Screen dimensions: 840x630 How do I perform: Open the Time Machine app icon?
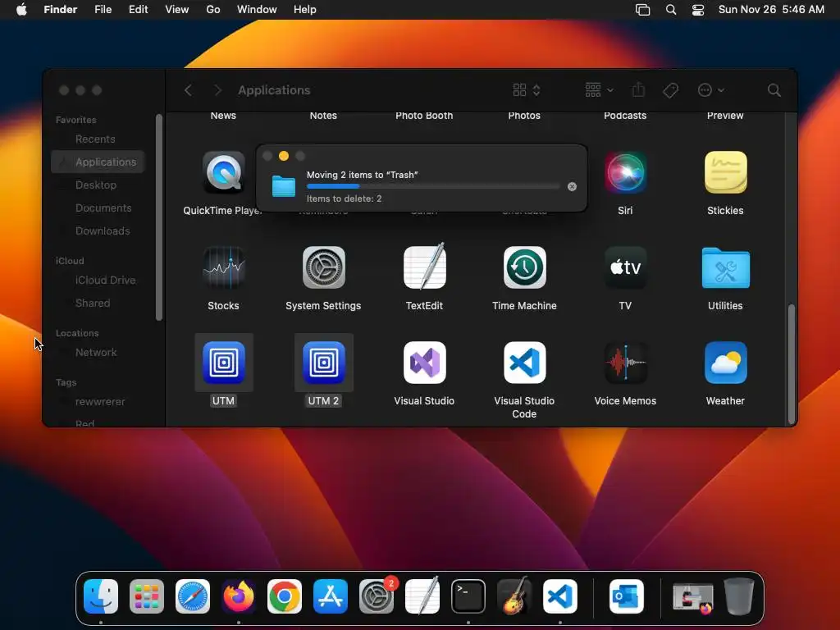pos(524,267)
